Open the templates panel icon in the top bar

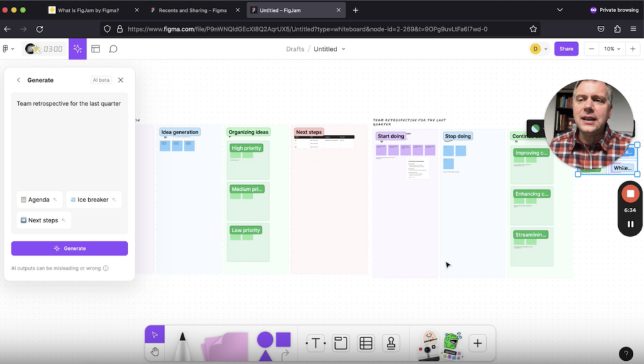pos(95,48)
